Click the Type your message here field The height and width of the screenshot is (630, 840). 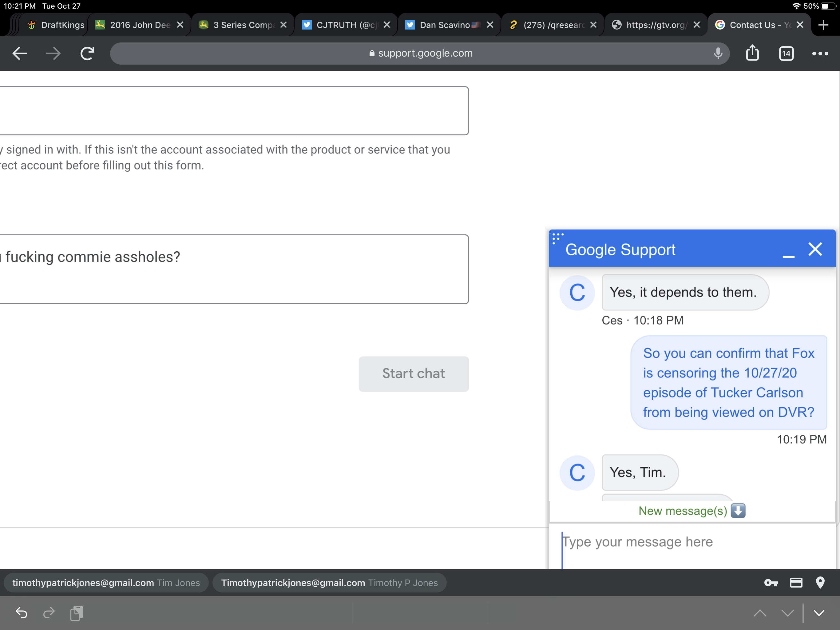coord(692,546)
